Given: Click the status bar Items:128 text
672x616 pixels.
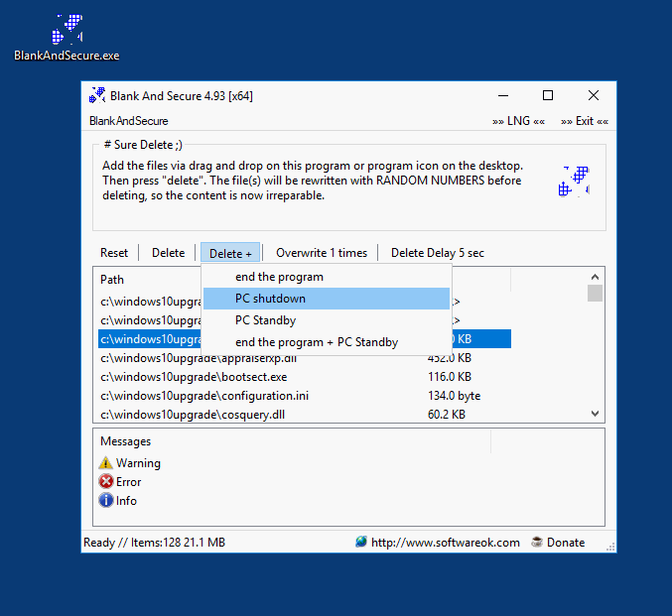Looking at the screenshot, I should pos(156,543).
